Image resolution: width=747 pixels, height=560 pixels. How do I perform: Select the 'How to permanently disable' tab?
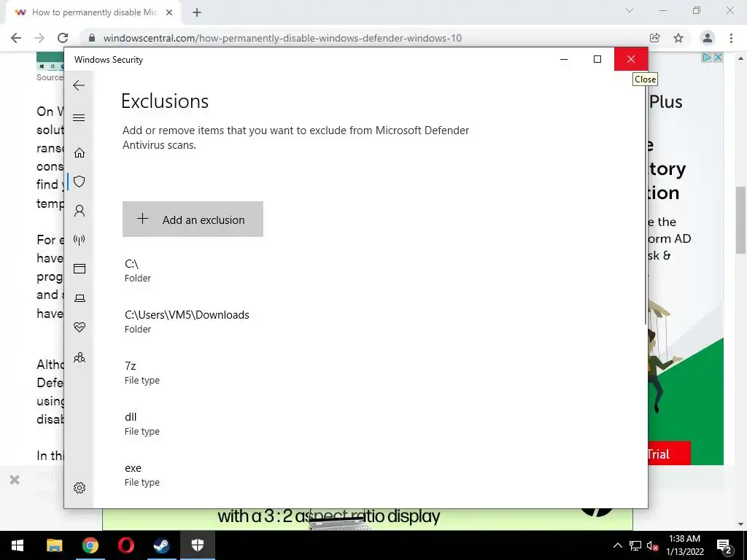coord(93,12)
